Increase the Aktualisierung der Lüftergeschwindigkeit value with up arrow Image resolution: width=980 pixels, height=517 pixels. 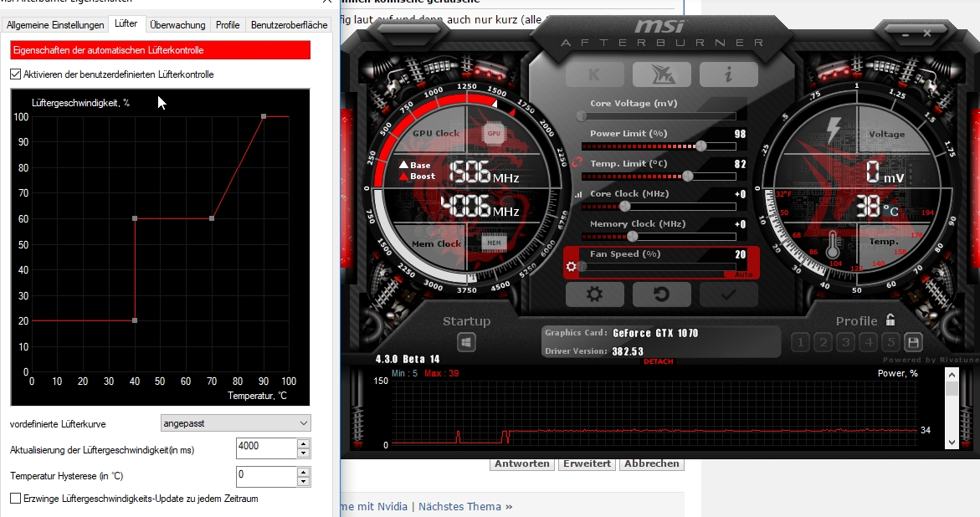[x=303, y=443]
